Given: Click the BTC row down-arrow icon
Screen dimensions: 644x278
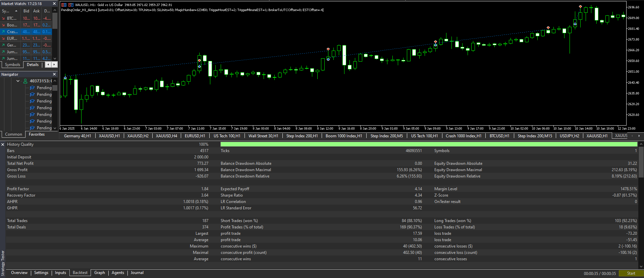Looking at the screenshot, I should tap(3, 18).
